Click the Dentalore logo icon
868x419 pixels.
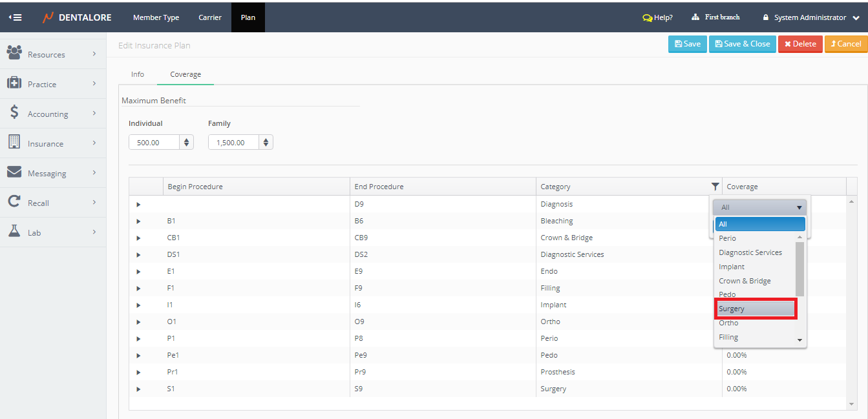click(48, 17)
